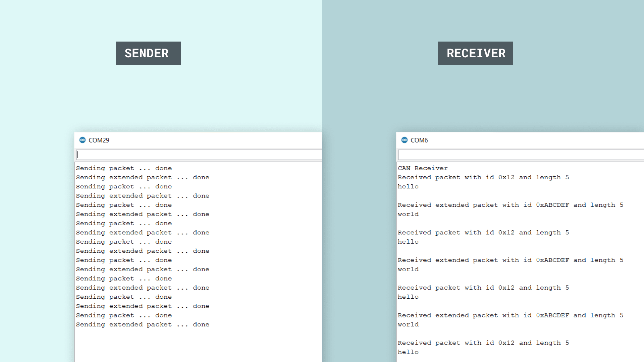Click the first "Received extended packet" 0xABCDEF line
The width and height of the screenshot is (644, 362).
point(510,205)
